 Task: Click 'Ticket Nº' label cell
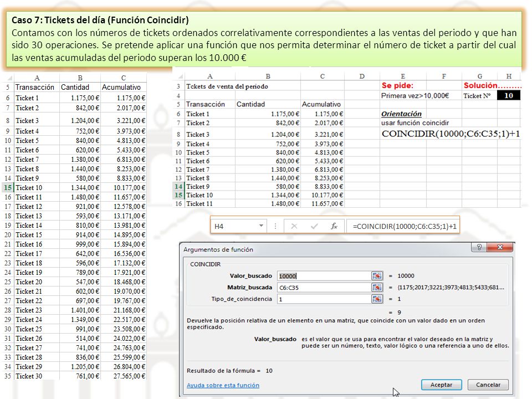[x=479, y=96]
